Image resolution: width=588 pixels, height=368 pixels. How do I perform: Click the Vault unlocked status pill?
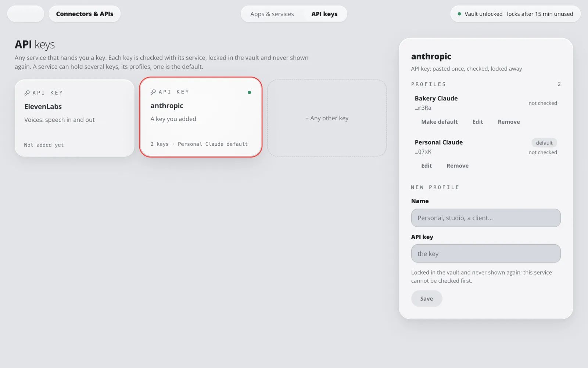pos(515,14)
